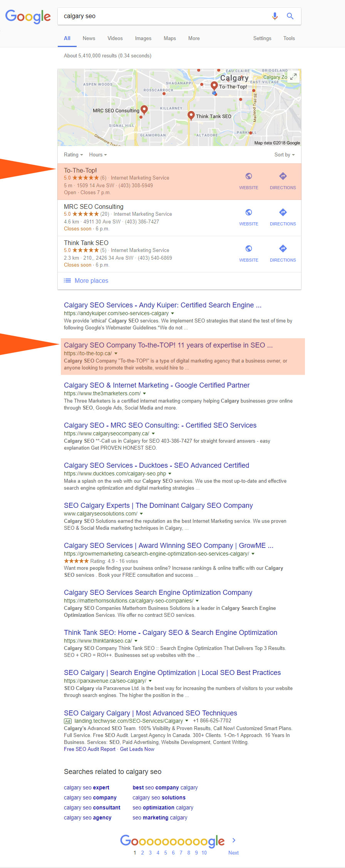
Task: Open Most Advanced SEO Techniques ad
Action: pos(151,713)
